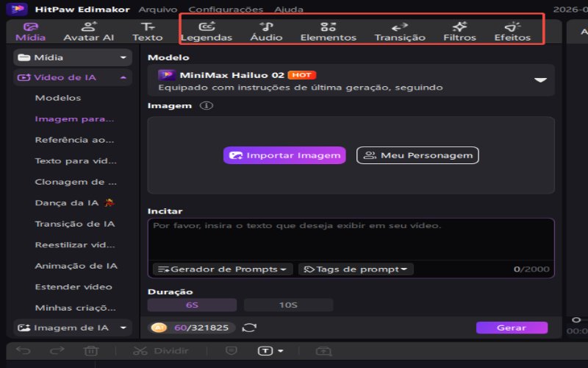Open the text tool dropdown arrow
Screen dimensions: 588x368
tap(281, 351)
